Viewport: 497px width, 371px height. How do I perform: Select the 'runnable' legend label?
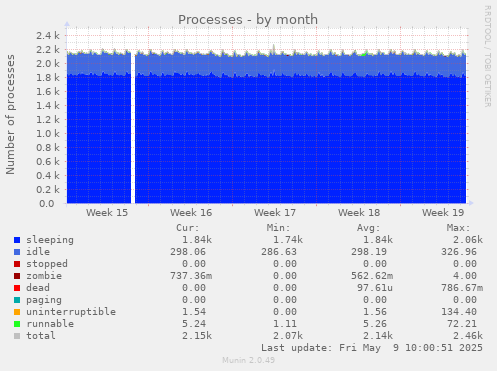(50, 324)
